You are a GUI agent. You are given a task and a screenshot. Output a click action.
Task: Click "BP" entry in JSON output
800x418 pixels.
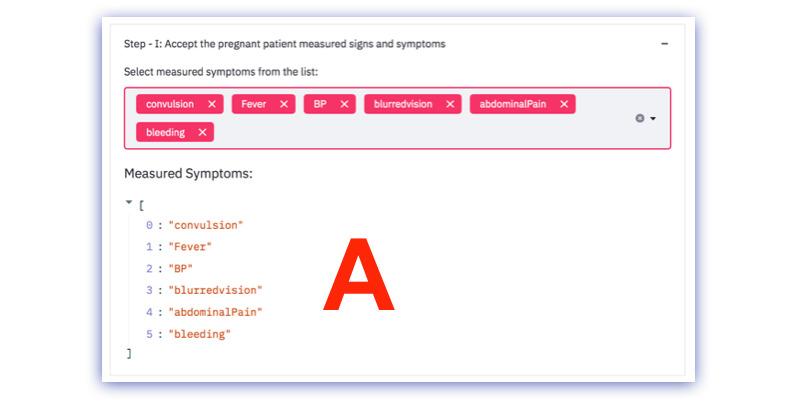180,269
